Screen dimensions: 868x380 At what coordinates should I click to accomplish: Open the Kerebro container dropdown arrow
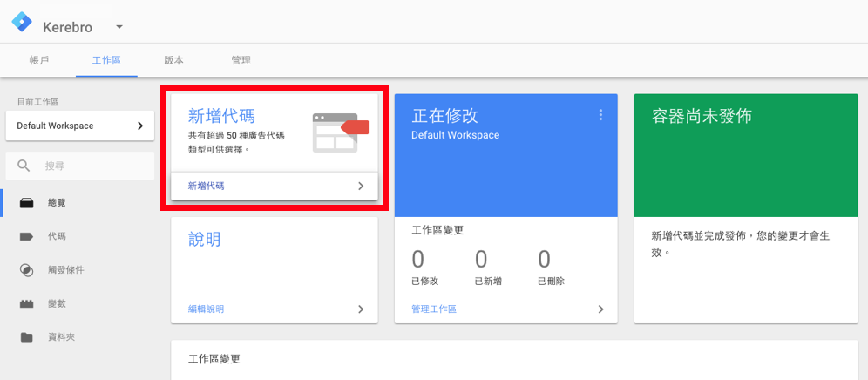[119, 27]
